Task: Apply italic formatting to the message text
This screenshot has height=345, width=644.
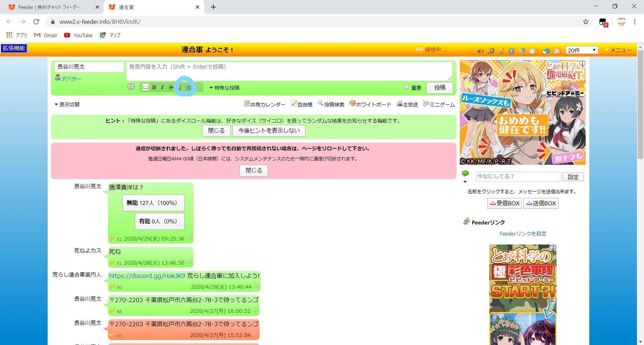Action: point(162,87)
